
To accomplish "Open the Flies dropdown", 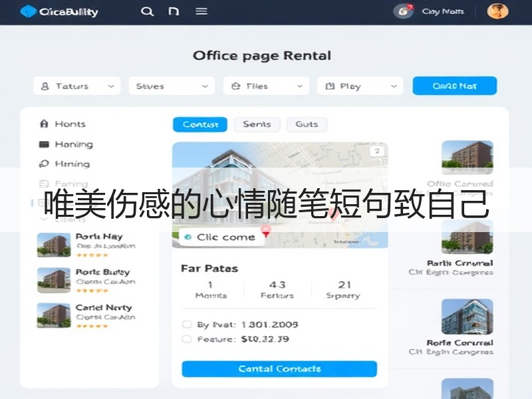I will point(266,86).
